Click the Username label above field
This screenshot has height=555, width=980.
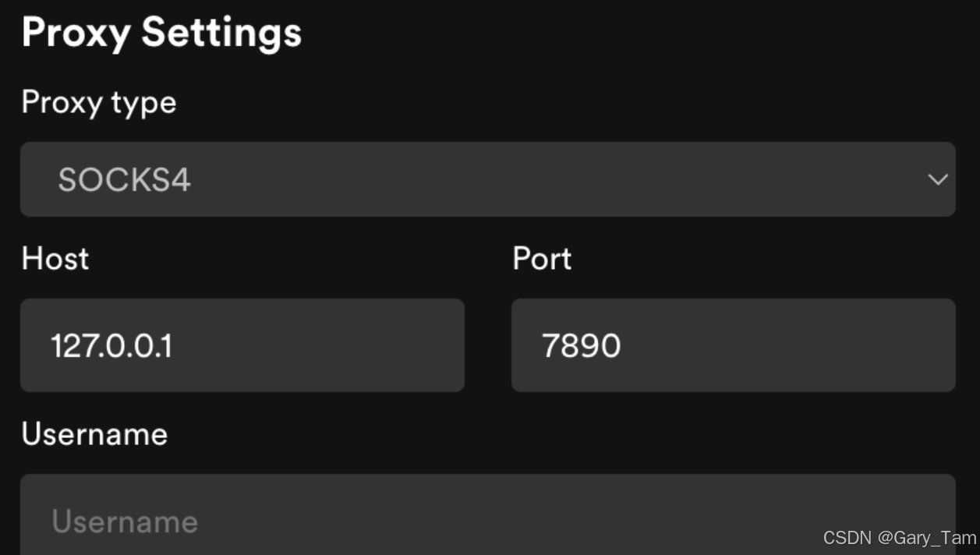94,433
